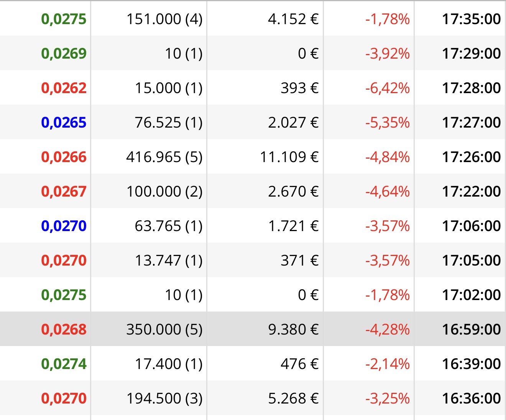Select the highlighted 16:59:00 row
This screenshot has height=420, width=506.
(253, 329)
